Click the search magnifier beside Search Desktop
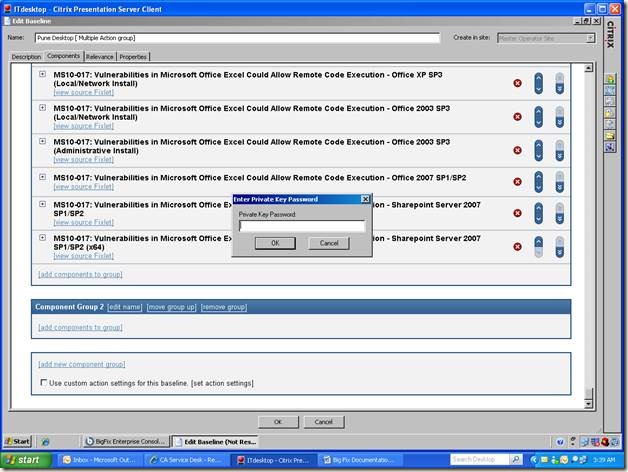Image resolution: width=628 pixels, height=472 pixels. [x=516, y=459]
